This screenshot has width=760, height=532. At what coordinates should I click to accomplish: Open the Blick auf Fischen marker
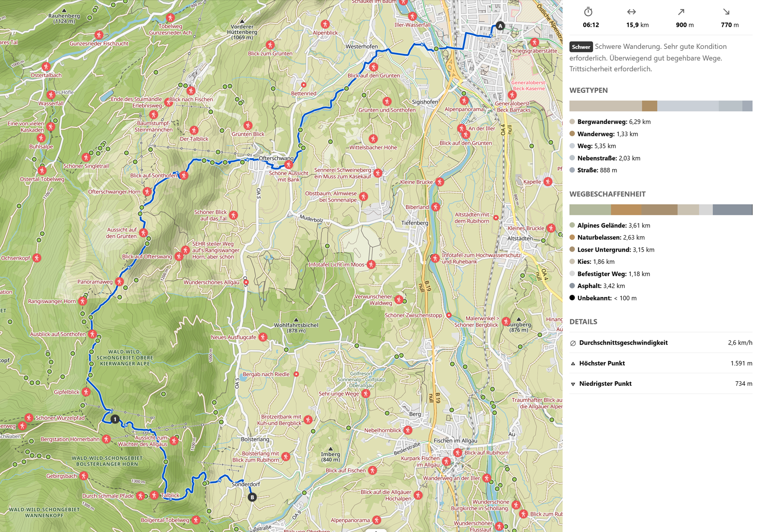[x=372, y=471]
